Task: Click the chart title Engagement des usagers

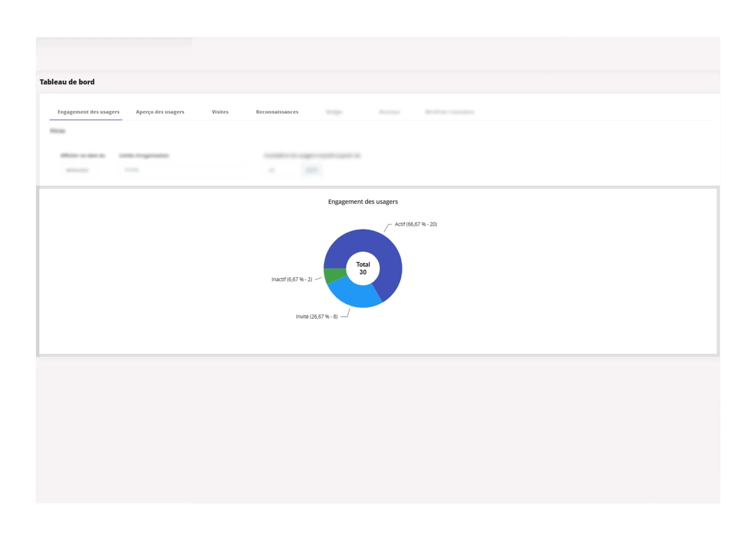Action: pos(363,201)
